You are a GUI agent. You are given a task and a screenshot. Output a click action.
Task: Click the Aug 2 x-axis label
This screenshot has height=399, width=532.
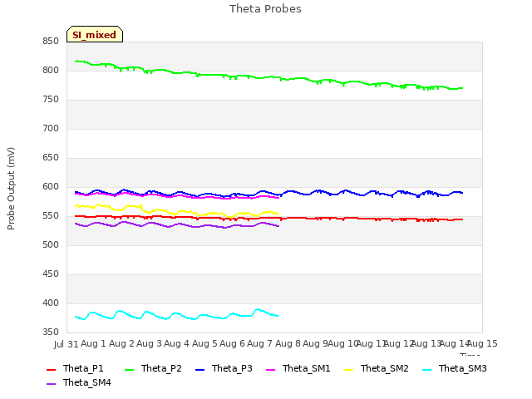point(121,343)
